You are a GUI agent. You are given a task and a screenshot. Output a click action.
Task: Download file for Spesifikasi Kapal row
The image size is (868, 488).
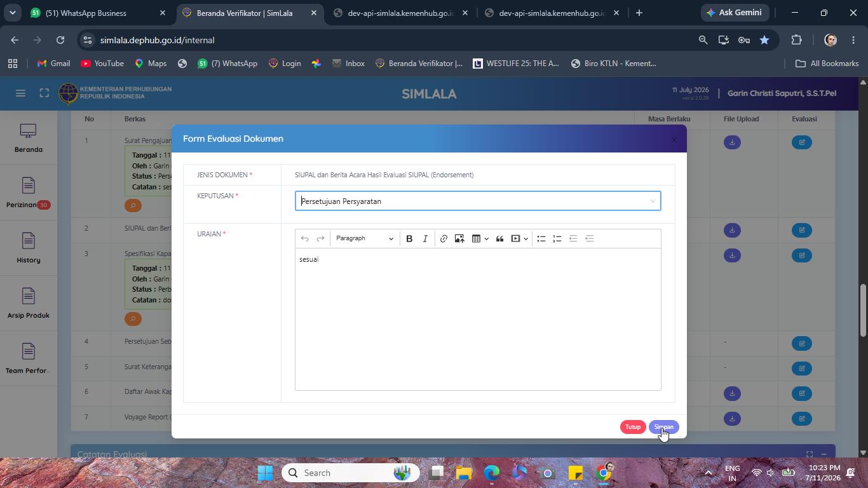pyautogui.click(x=732, y=255)
